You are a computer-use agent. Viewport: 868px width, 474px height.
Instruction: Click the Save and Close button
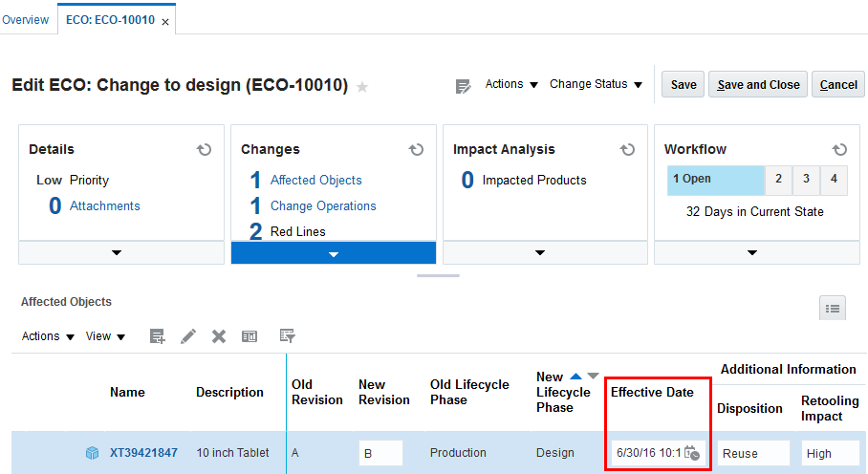click(x=758, y=85)
